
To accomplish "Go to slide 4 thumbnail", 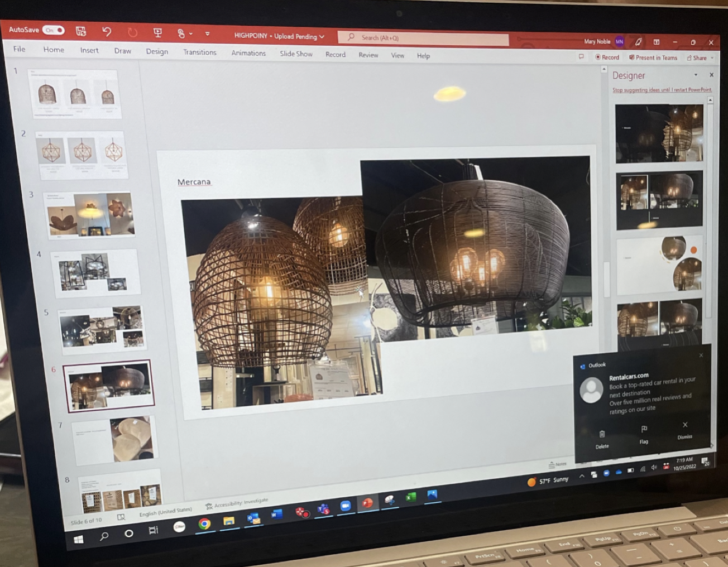I will click(95, 272).
